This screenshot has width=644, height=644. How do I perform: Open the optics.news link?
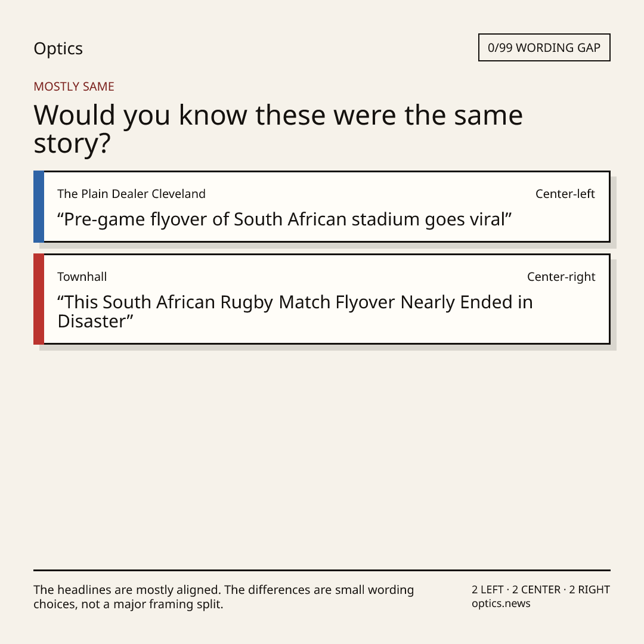[x=501, y=603]
